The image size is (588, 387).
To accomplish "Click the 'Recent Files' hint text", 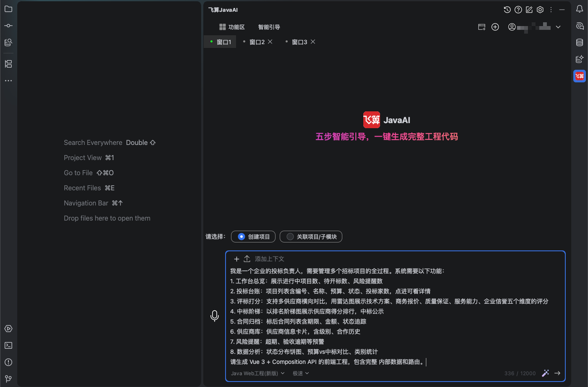I will [82, 188].
